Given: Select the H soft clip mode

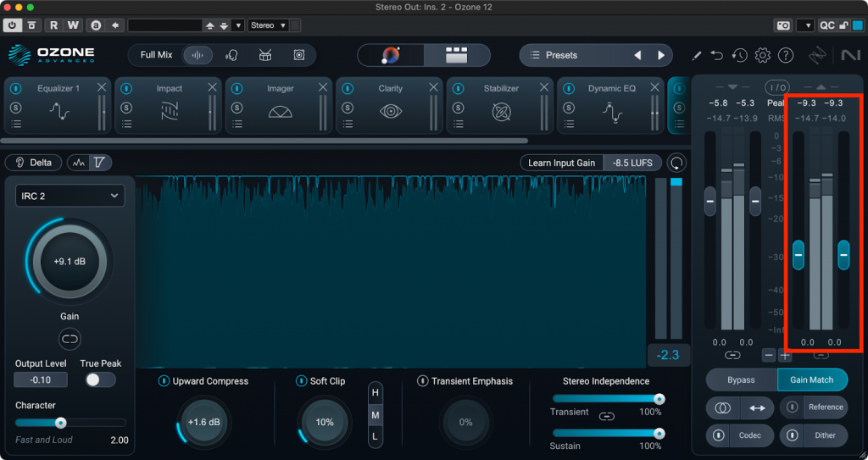Looking at the screenshot, I should tap(375, 393).
